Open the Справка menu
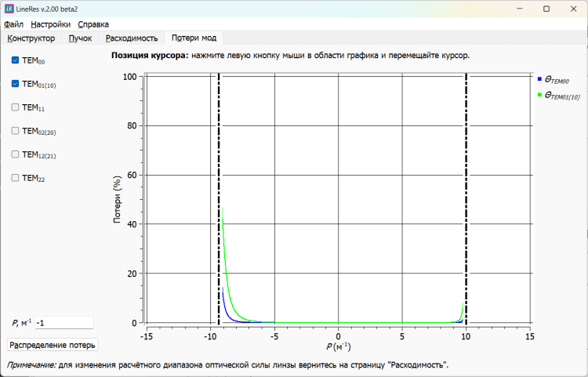 tap(93, 24)
